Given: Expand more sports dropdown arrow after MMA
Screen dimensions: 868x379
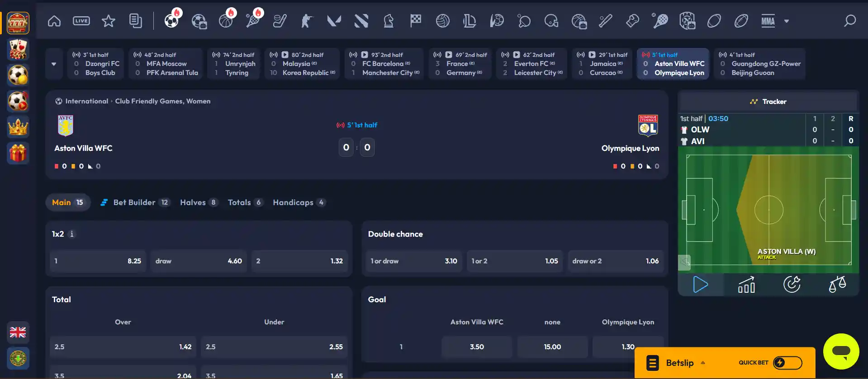Looking at the screenshot, I should coord(787,21).
